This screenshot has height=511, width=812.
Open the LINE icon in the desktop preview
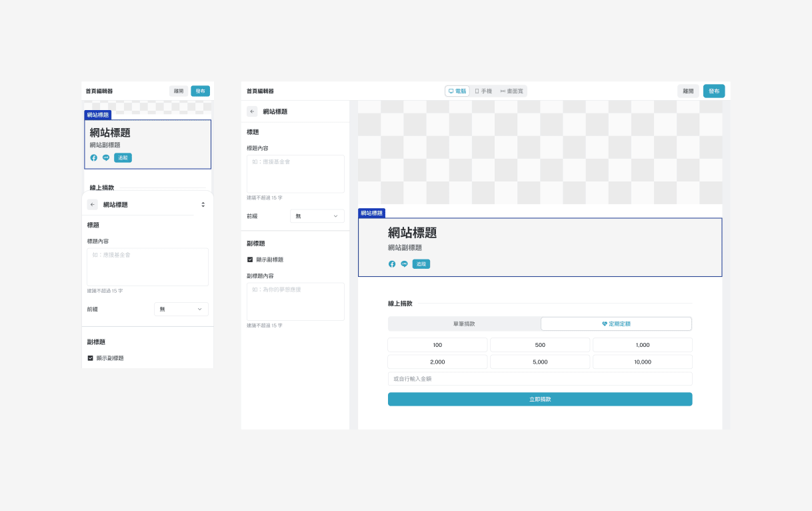pyautogui.click(x=404, y=264)
